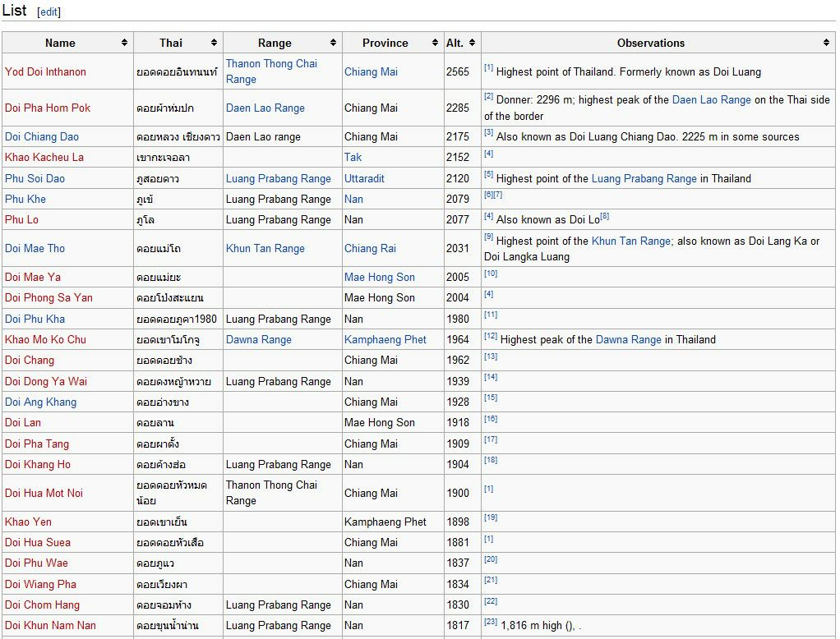The image size is (840, 639).
Task: Select altitude value 2565
Action: (458, 71)
